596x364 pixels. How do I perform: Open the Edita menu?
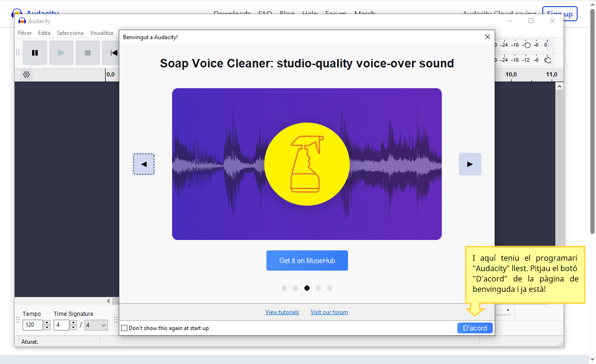tap(44, 33)
